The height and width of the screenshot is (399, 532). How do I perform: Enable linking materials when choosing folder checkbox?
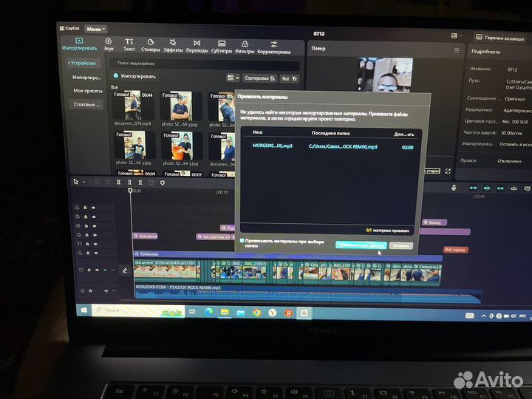coord(242,241)
